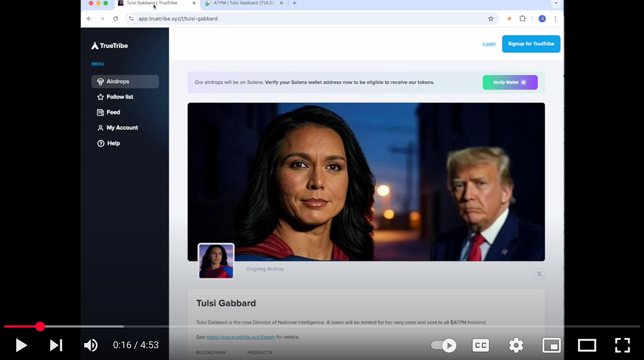This screenshot has width=644, height=360.
Task: Enter fullscreen mode
Action: (x=622, y=345)
